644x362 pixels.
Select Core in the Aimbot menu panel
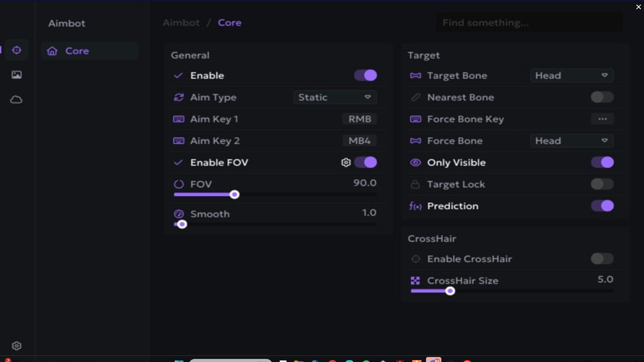tap(77, 51)
